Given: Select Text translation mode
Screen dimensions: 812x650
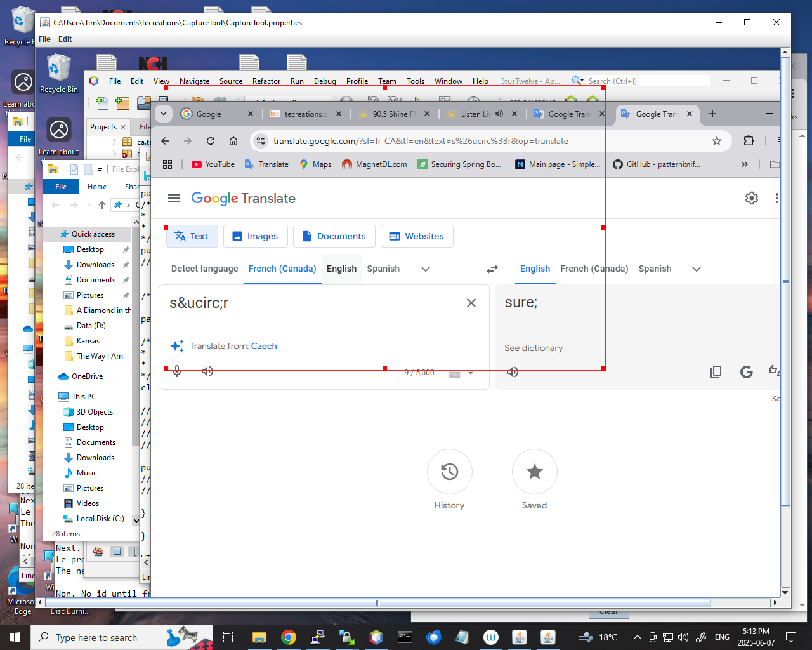Looking at the screenshot, I should click(192, 236).
